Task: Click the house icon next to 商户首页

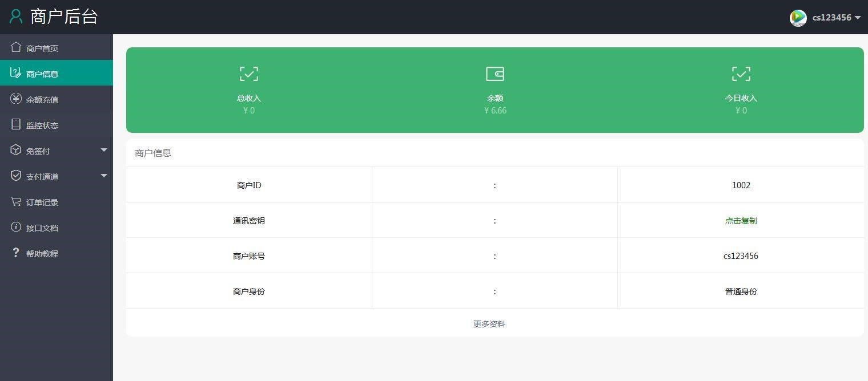Action: [x=16, y=47]
